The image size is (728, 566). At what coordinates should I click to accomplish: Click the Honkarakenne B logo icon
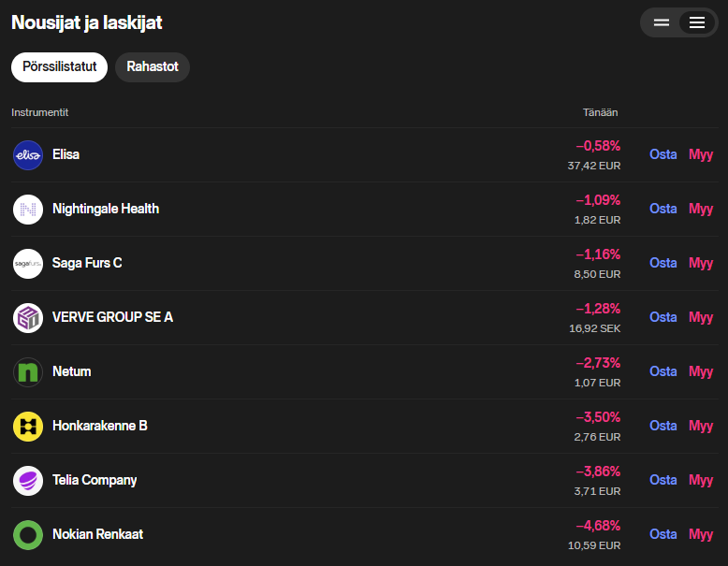click(28, 427)
